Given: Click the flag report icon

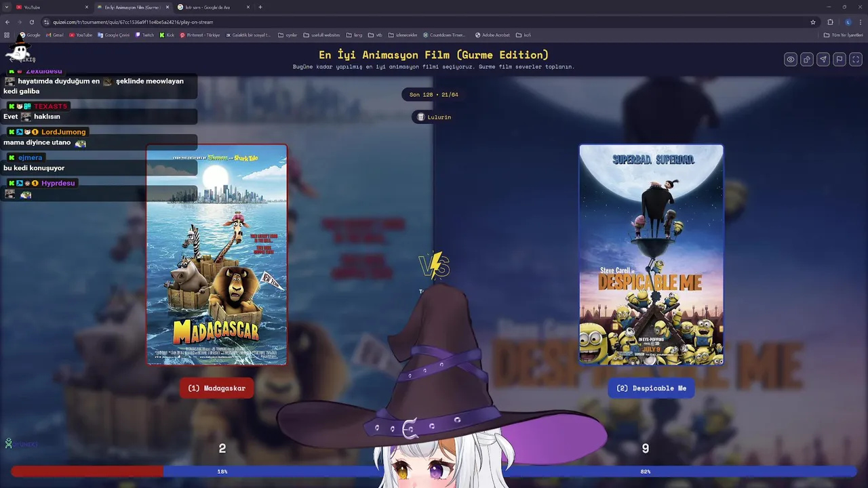Looking at the screenshot, I should [840, 60].
